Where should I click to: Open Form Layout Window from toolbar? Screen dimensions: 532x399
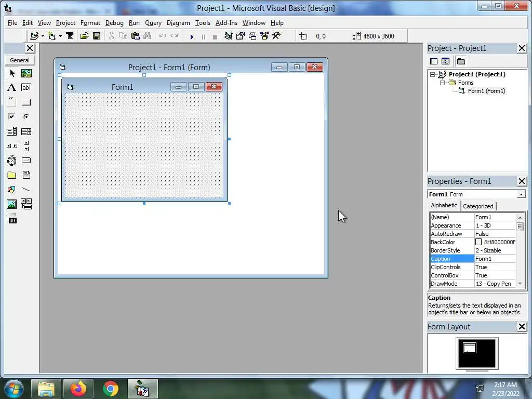click(252, 36)
